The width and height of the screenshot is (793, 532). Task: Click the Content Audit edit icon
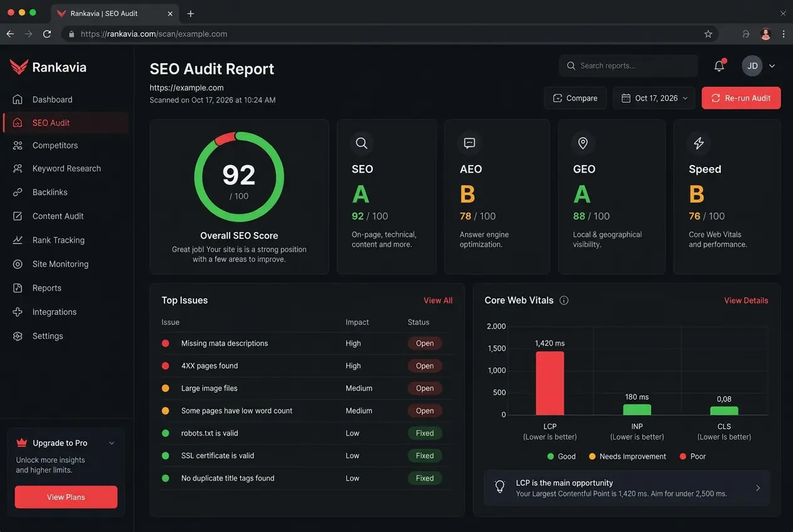tap(18, 216)
